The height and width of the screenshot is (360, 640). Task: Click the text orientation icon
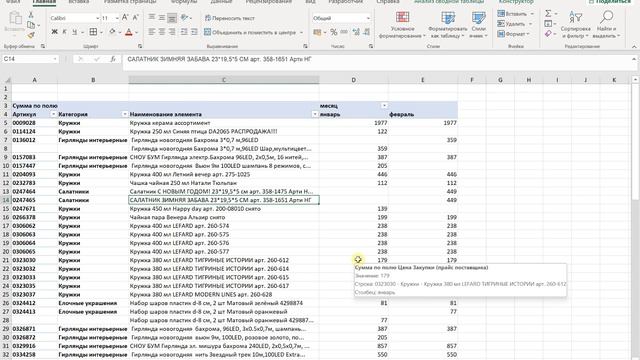184,18
